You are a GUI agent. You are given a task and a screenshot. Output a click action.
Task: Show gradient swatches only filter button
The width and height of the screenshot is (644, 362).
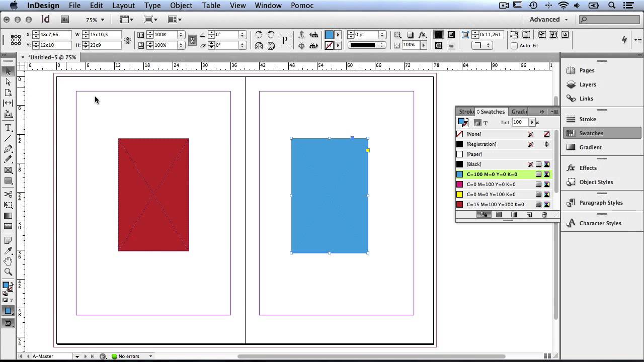514,215
